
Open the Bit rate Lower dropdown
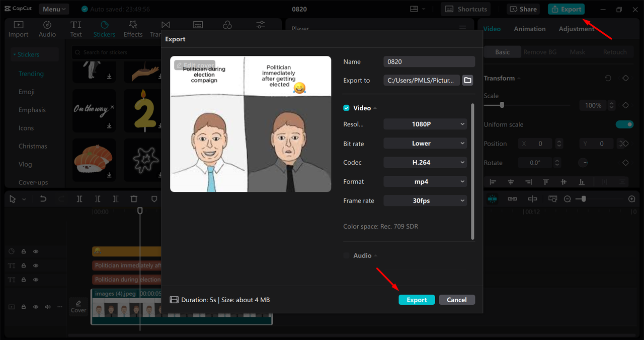coord(425,143)
